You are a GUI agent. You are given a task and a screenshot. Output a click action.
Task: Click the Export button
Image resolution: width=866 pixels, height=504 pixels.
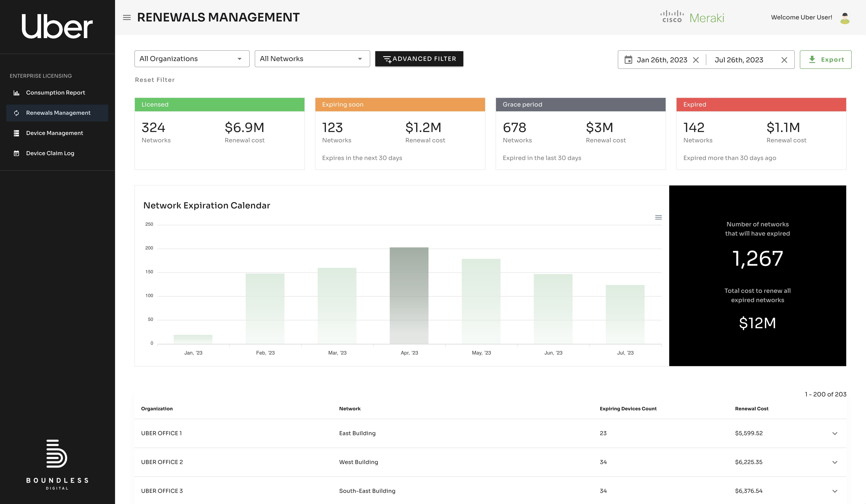point(826,60)
